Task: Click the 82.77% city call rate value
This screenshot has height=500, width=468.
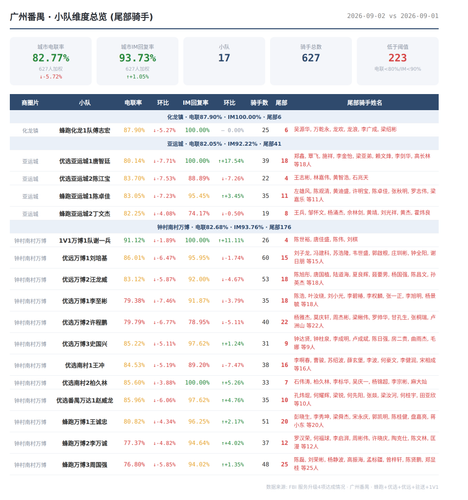Action: pos(51,58)
